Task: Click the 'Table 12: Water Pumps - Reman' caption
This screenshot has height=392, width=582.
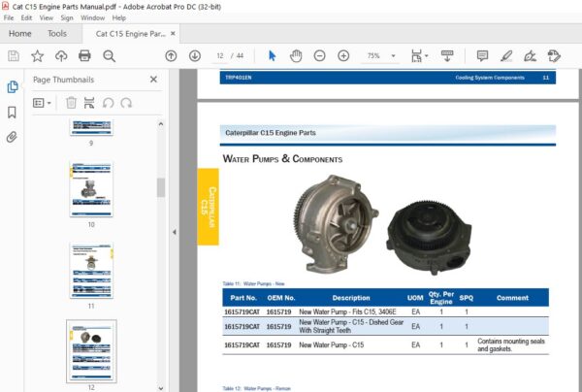Action: point(256,389)
